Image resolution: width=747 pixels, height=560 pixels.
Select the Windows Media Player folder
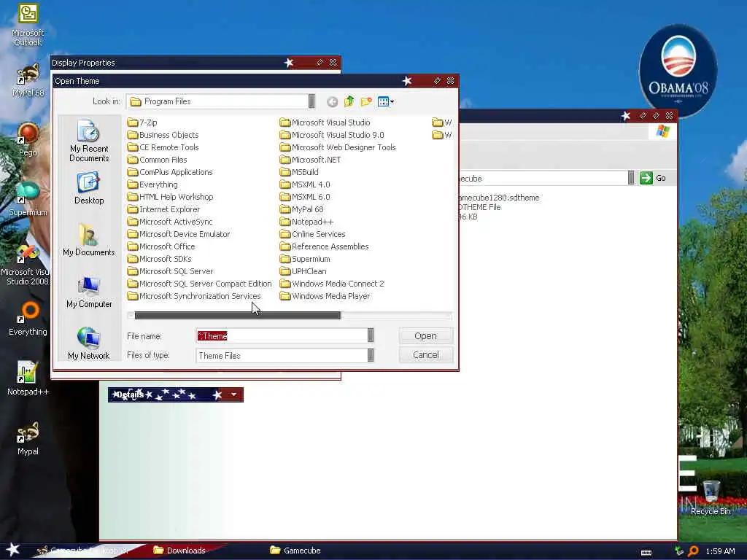click(325, 296)
